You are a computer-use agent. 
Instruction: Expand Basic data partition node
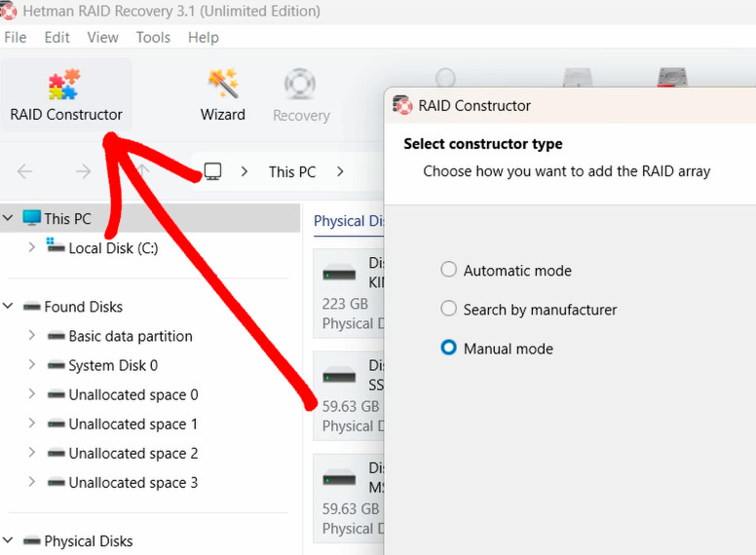pyautogui.click(x=32, y=335)
